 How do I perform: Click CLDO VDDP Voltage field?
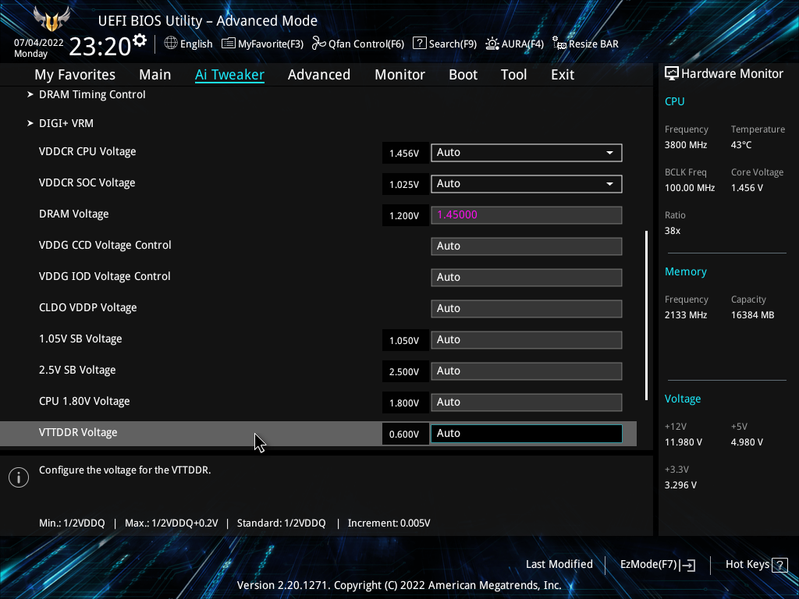tap(526, 309)
